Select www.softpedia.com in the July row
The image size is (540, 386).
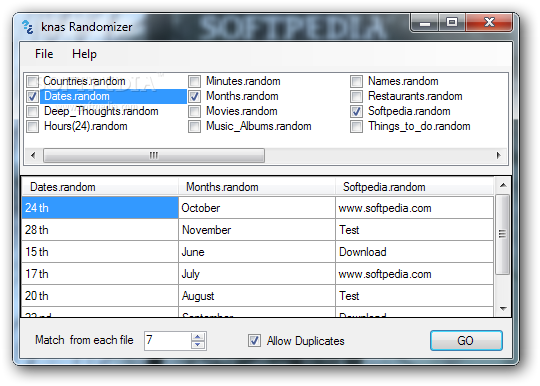coord(415,274)
